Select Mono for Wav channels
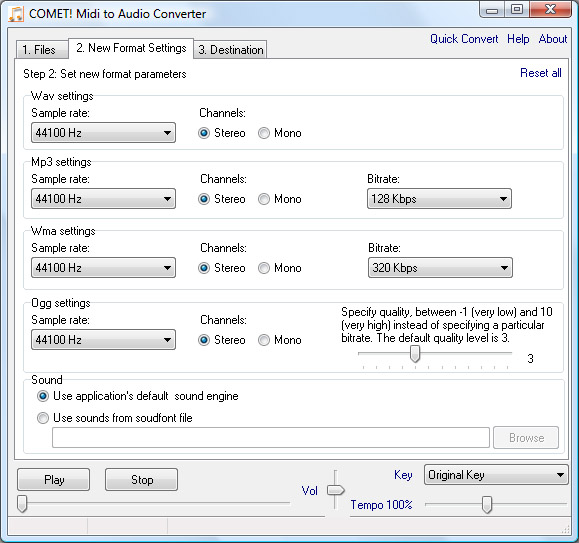The height and width of the screenshot is (543, 579). (280, 133)
